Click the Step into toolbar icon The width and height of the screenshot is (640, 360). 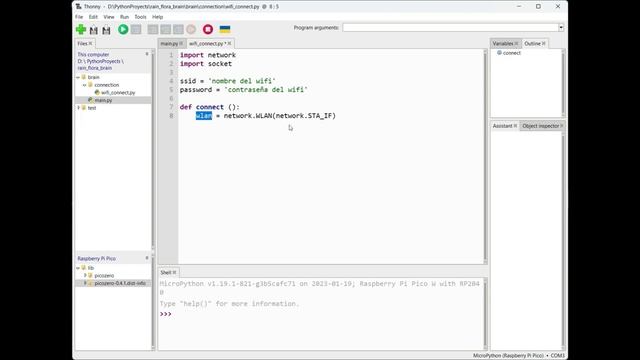(x=166, y=29)
